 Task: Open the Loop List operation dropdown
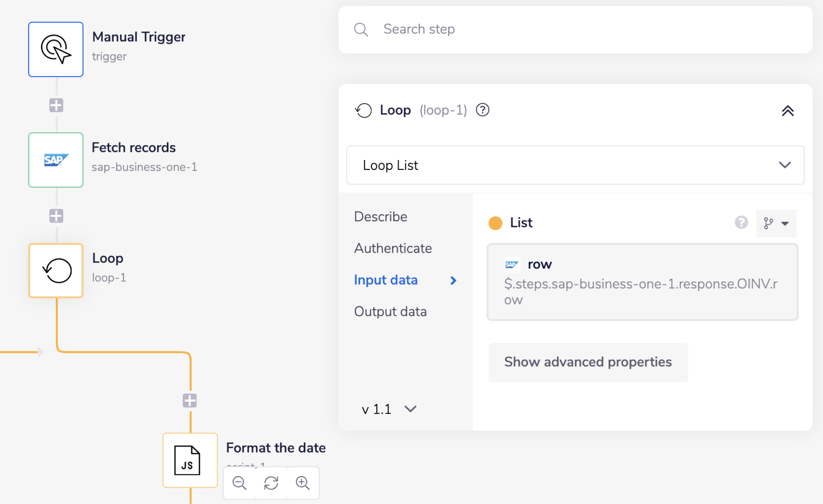[575, 165]
